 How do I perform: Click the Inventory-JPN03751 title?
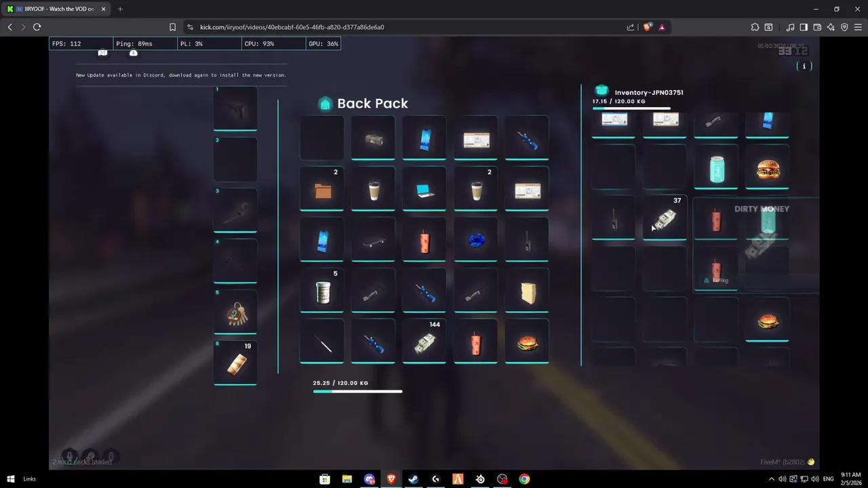click(x=649, y=92)
